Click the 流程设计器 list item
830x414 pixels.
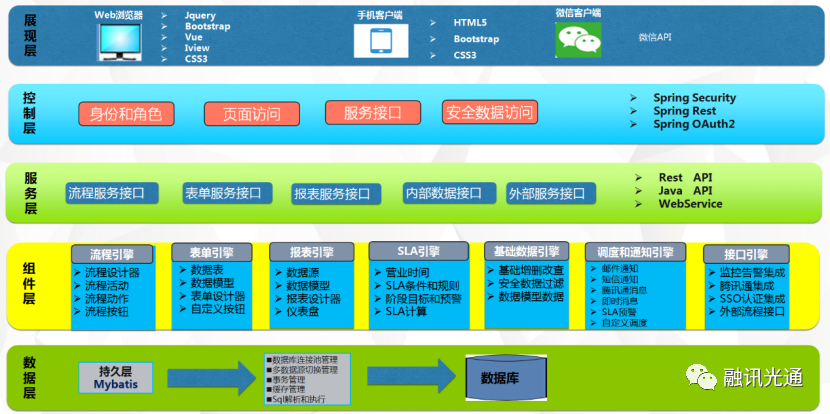[112, 272]
